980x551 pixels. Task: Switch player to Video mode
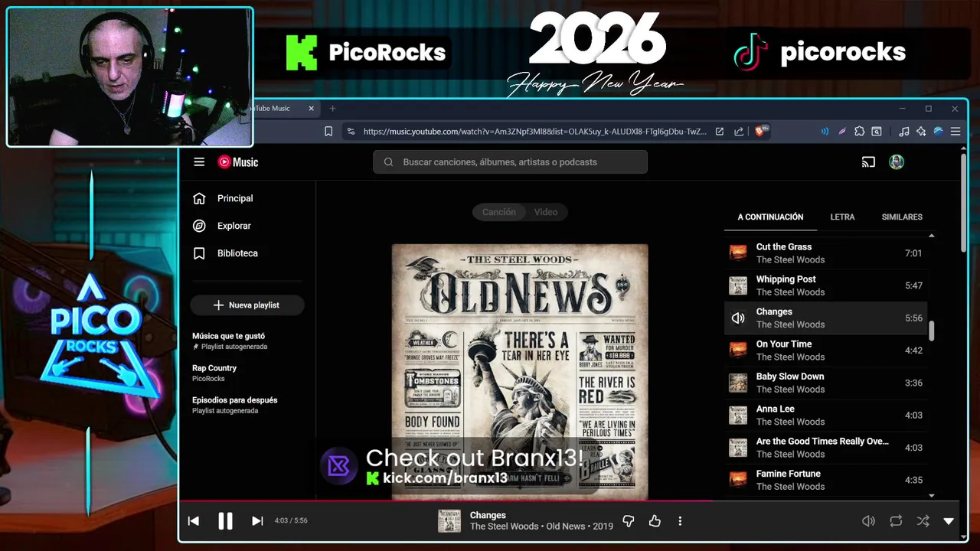(546, 212)
